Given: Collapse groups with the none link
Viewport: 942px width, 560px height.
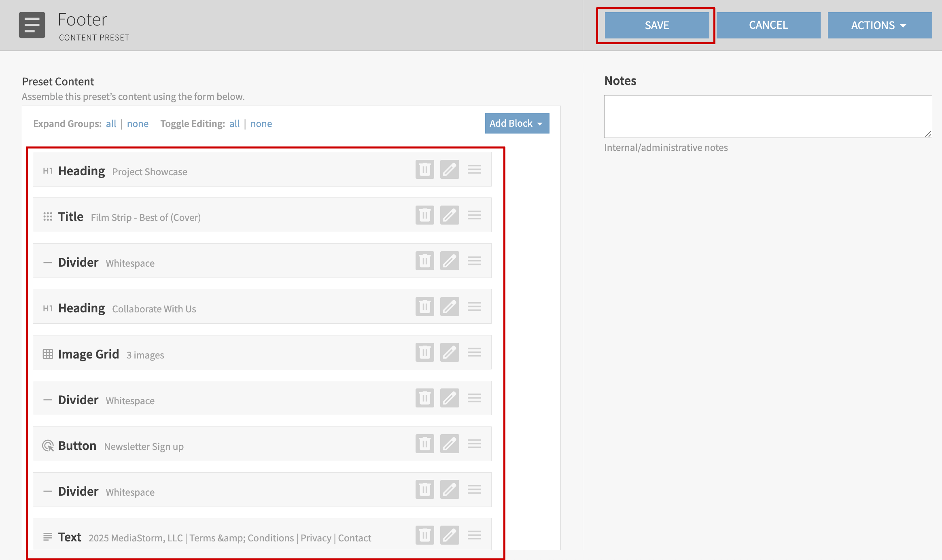Looking at the screenshot, I should click(x=138, y=124).
